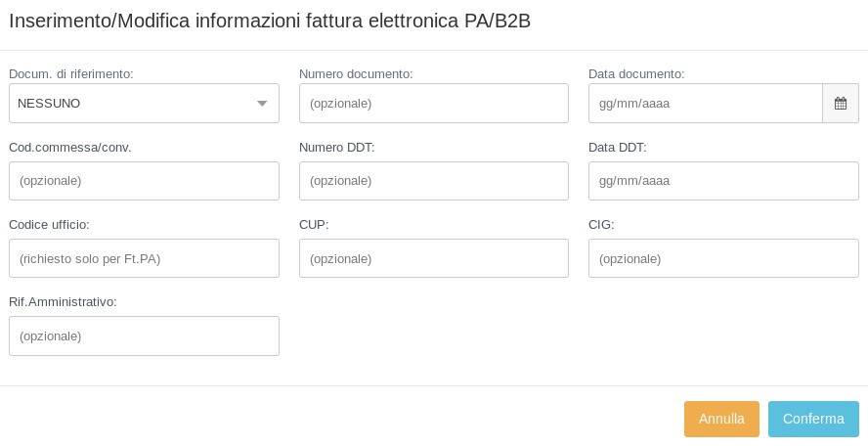Focus the Data documento date field
The height and width of the screenshot is (447, 868).
705,103
